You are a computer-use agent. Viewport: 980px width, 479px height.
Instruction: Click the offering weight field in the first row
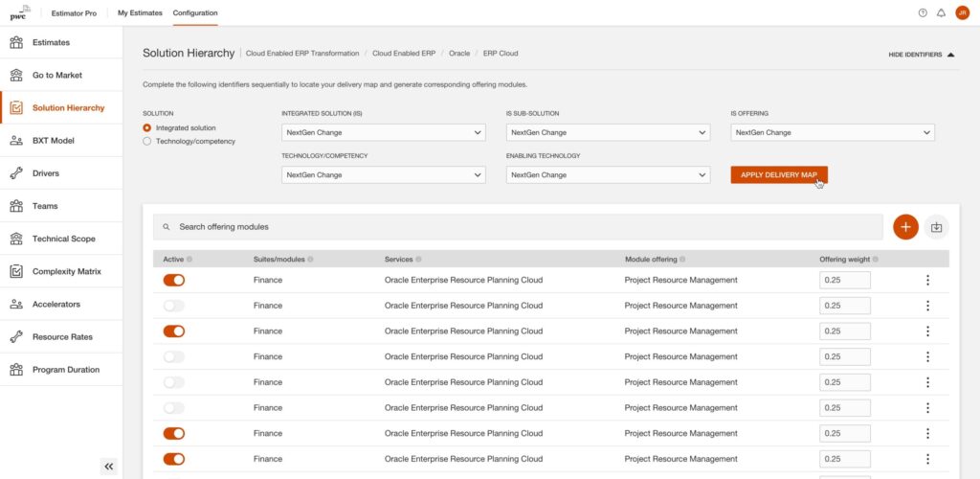coord(845,280)
